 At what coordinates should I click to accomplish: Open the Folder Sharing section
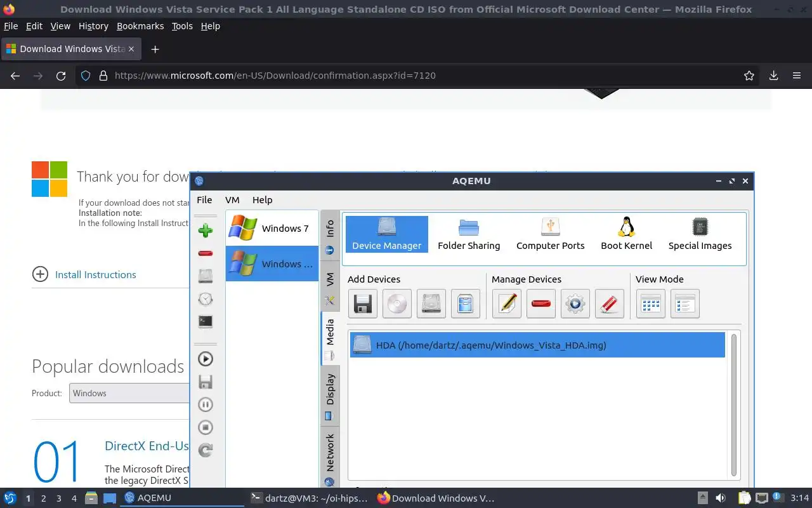469,234
